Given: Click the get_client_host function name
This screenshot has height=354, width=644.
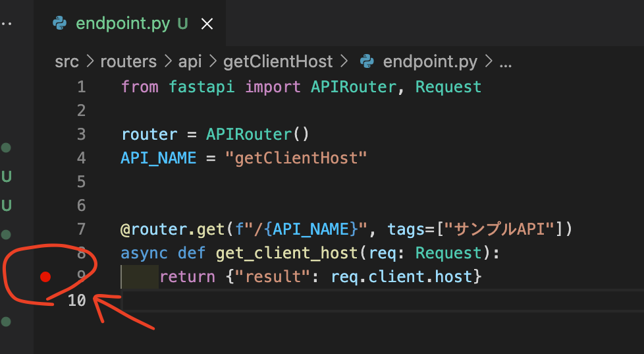Looking at the screenshot, I should pyautogui.click(x=286, y=253).
